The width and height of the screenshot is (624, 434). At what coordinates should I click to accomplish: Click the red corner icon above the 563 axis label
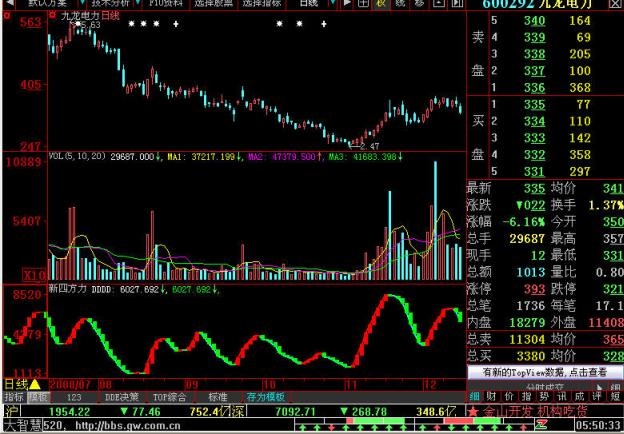[6, 16]
